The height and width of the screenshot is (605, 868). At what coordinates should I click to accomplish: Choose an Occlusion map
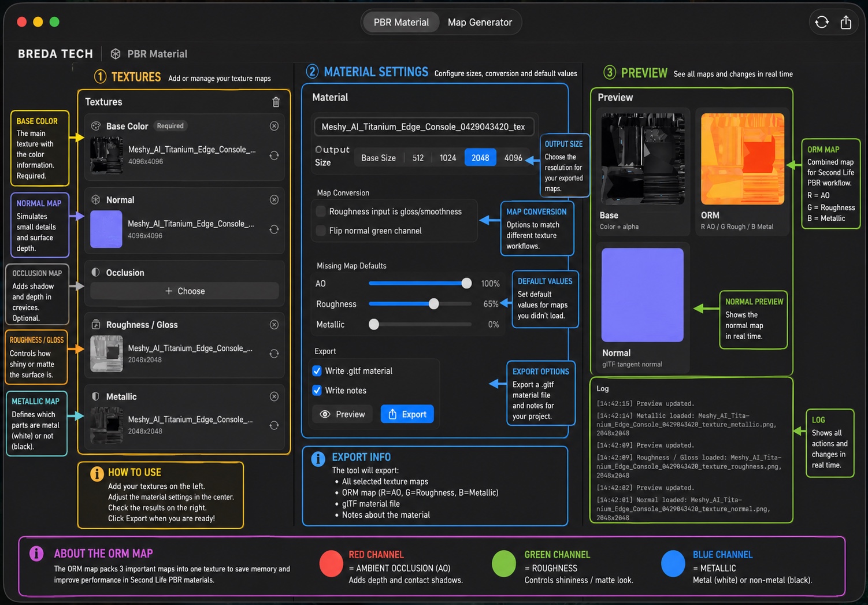coord(184,291)
